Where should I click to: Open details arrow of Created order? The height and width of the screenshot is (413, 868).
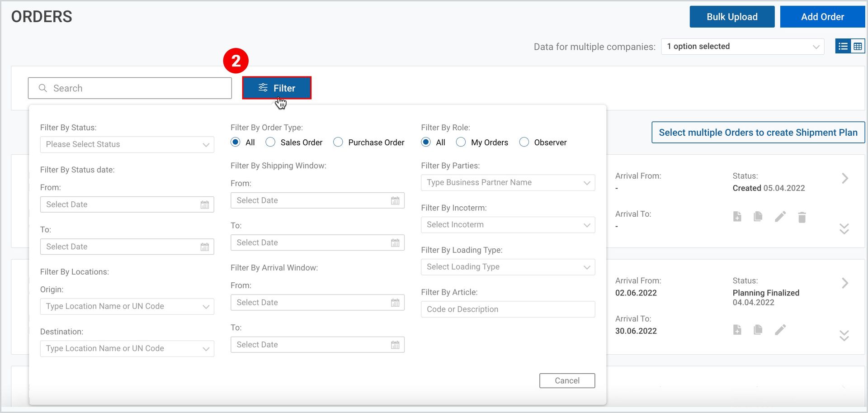(x=844, y=178)
